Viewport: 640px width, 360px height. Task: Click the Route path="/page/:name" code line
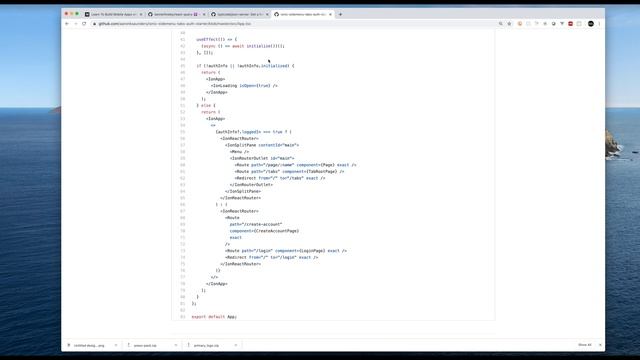pos(296,165)
